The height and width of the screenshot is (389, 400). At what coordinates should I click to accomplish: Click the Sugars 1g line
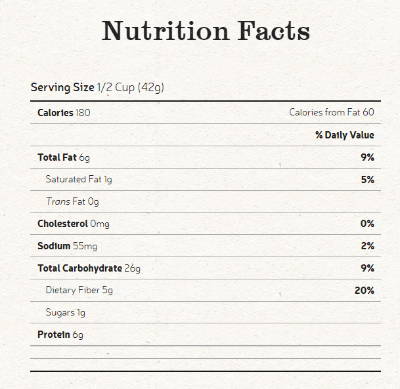coord(65,313)
